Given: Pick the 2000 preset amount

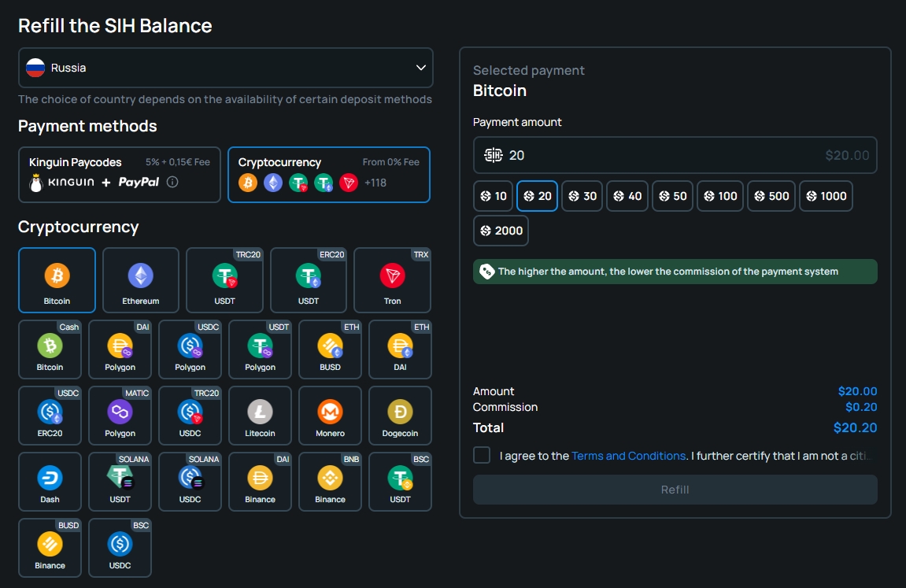Looking at the screenshot, I should click(501, 231).
